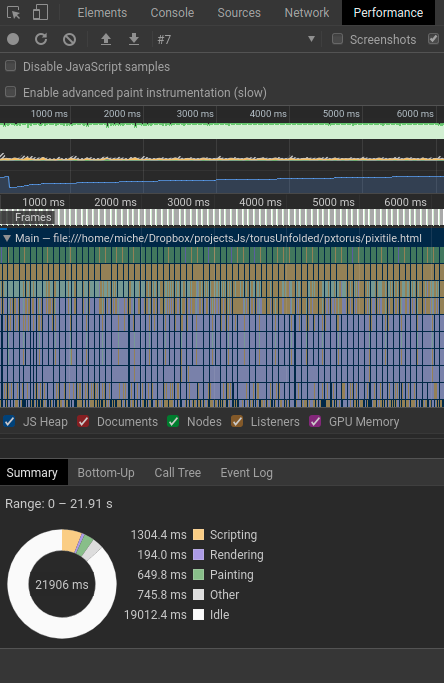Click the 3000 ms mark on lower ruler
444x683 pixels.
tap(188, 202)
